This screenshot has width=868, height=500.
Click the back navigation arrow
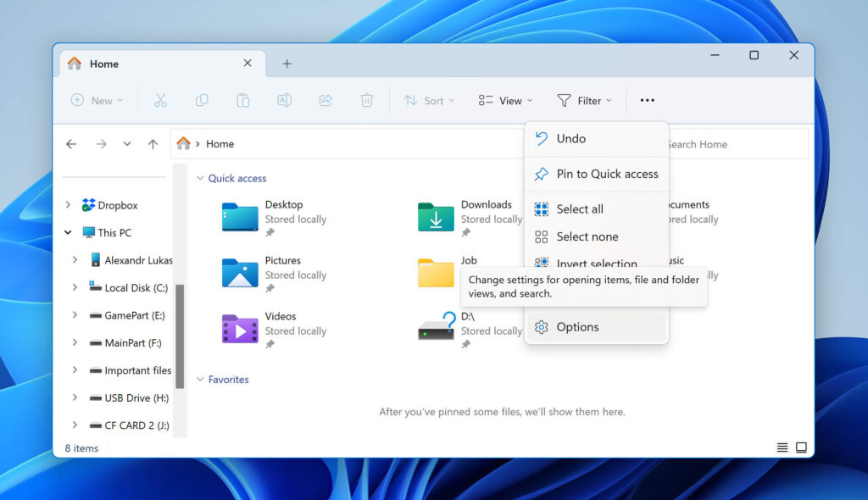(72, 143)
